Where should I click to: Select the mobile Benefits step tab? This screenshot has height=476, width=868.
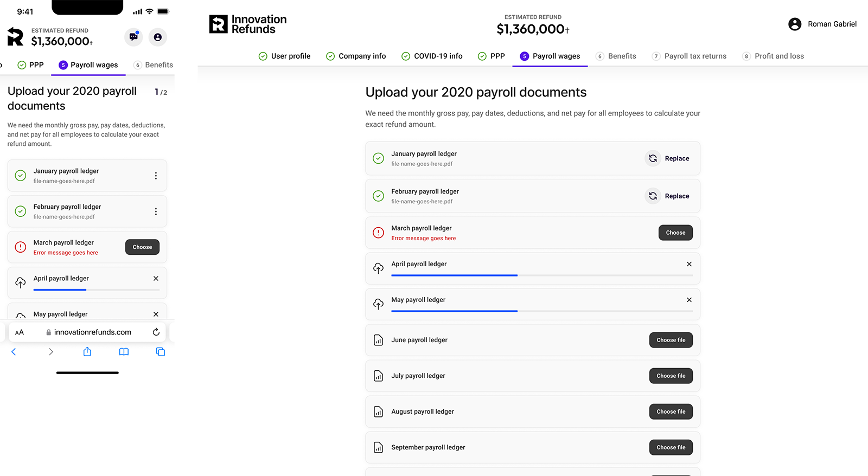154,65
